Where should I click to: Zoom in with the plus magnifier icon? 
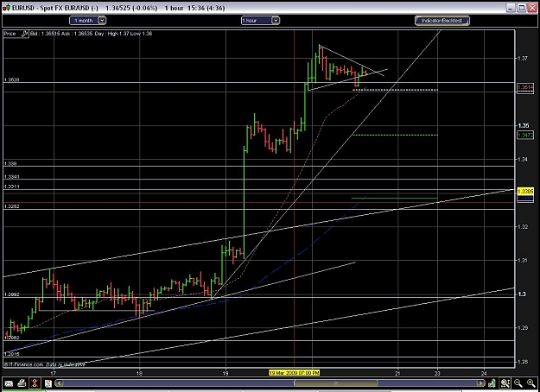pos(530,383)
